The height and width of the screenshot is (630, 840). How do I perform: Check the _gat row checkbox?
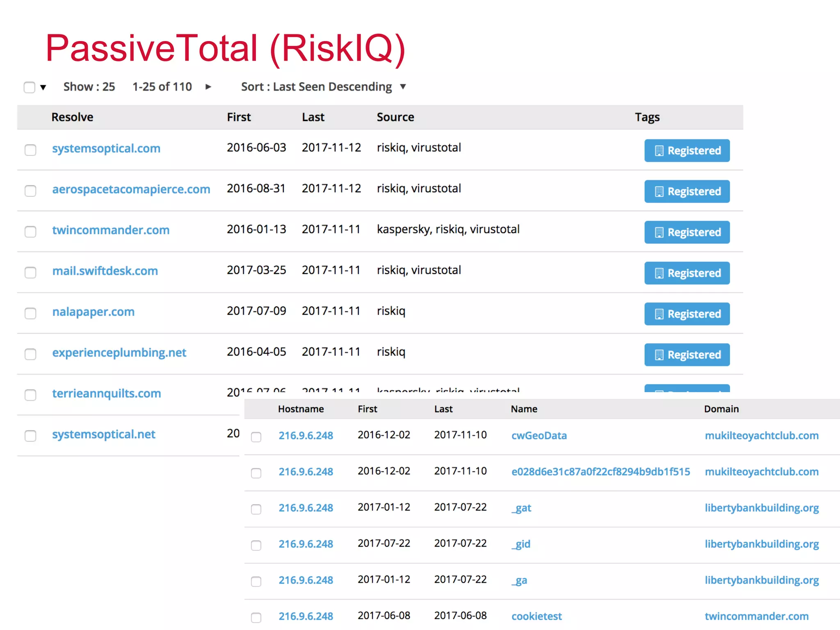(256, 509)
